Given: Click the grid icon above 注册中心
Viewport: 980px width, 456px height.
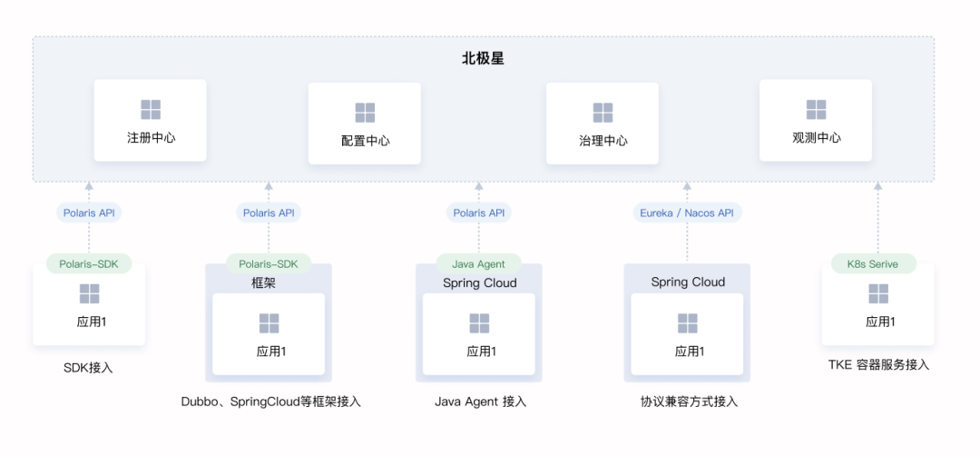Looking at the screenshot, I should [x=151, y=110].
